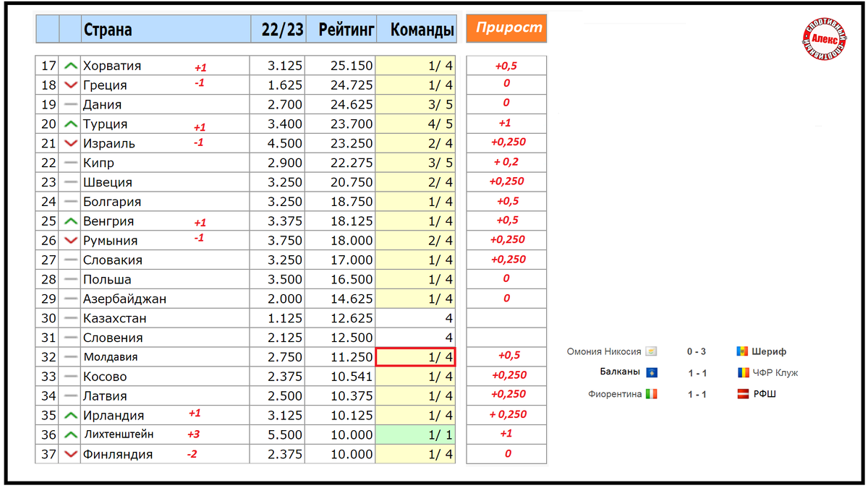
Task: Click the country name Словения
Action: pyautogui.click(x=113, y=338)
